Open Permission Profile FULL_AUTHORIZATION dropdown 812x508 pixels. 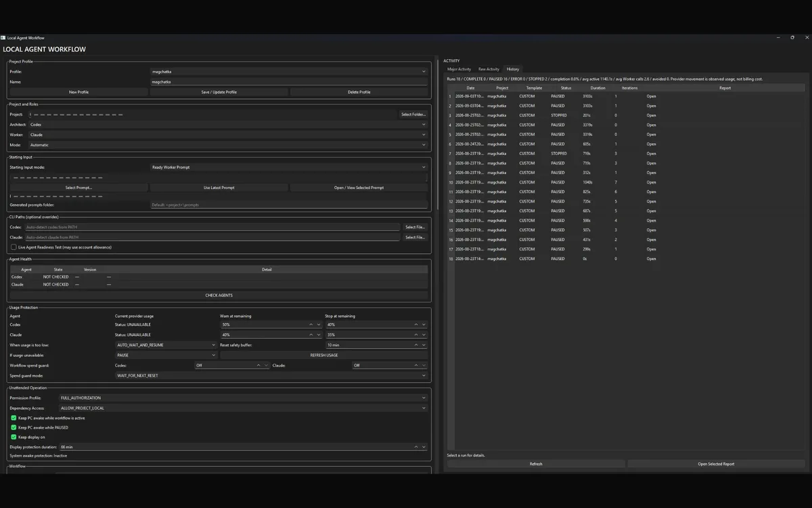(244, 398)
